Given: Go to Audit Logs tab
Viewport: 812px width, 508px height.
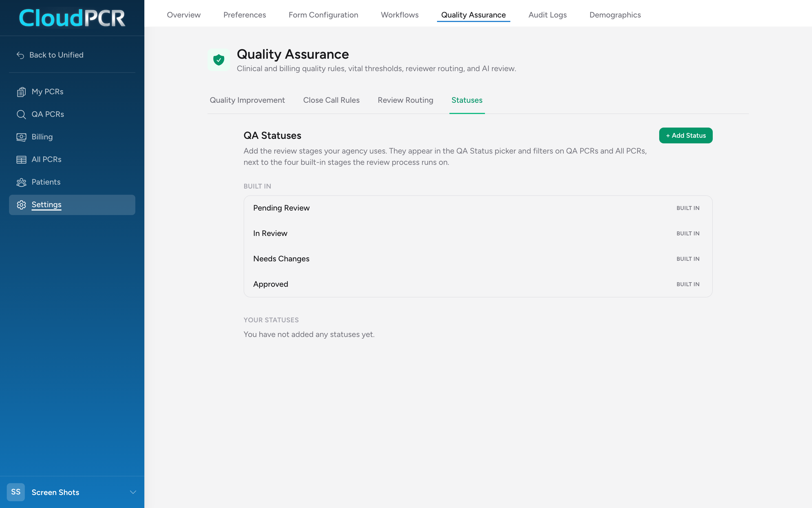Looking at the screenshot, I should (x=548, y=15).
